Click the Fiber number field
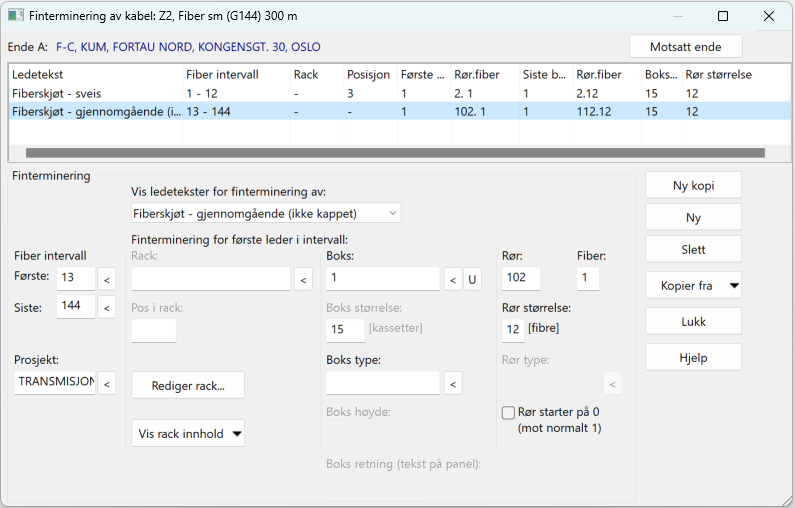 [x=588, y=278]
